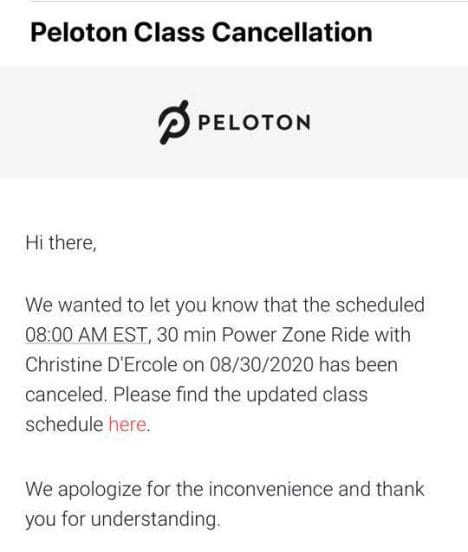Viewport: 468px width, 552px height.
Task: Click the word "scheduled" ending the first line
Action: [380, 305]
